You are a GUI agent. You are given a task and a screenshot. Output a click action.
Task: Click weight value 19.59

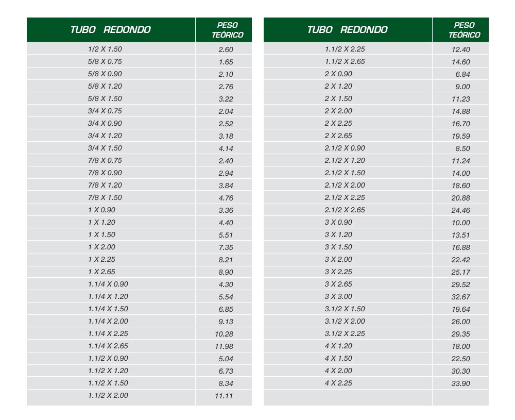click(460, 136)
